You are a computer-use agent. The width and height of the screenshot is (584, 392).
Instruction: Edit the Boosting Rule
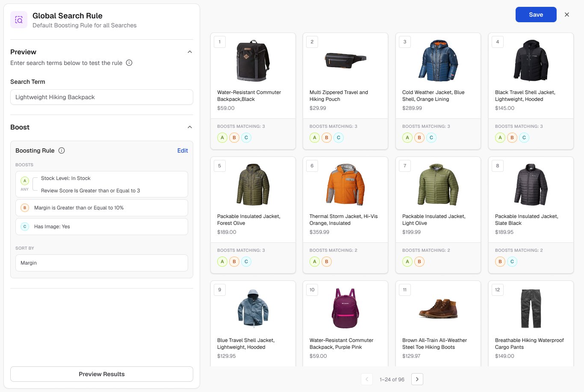[x=183, y=150]
